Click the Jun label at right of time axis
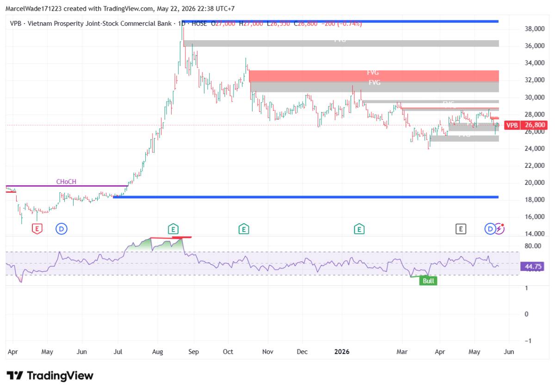 click(508, 352)
